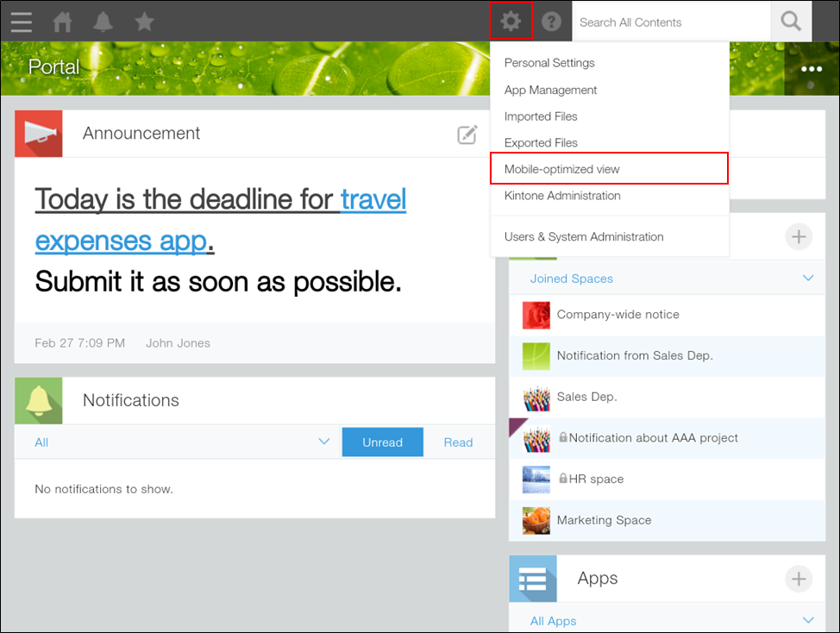Switch to Read notifications
This screenshot has height=633, width=840.
click(x=458, y=442)
